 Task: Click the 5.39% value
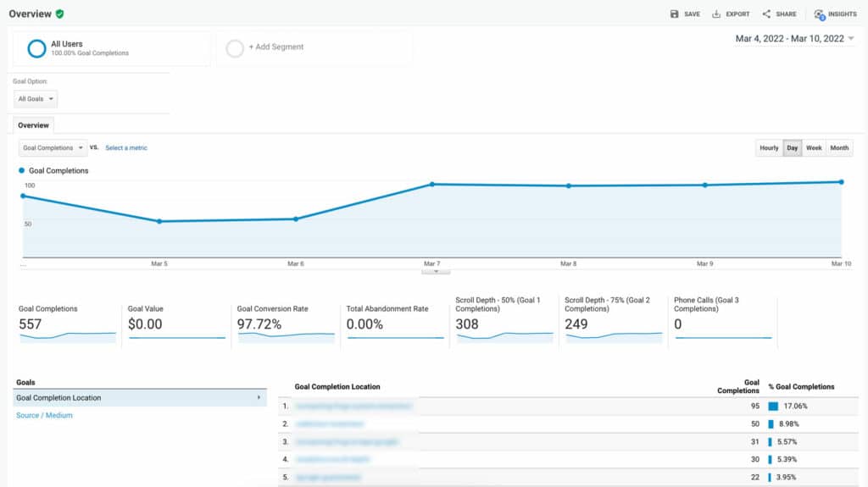click(787, 459)
